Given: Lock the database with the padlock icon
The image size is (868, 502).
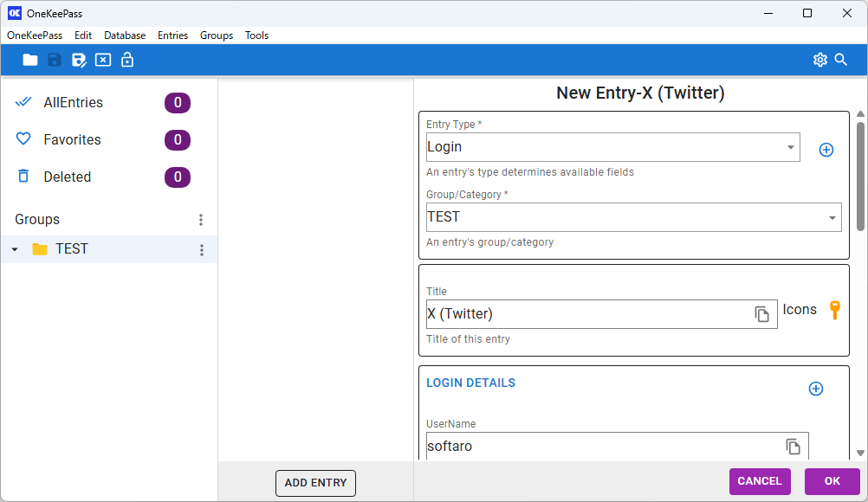Looking at the screenshot, I should click(127, 60).
